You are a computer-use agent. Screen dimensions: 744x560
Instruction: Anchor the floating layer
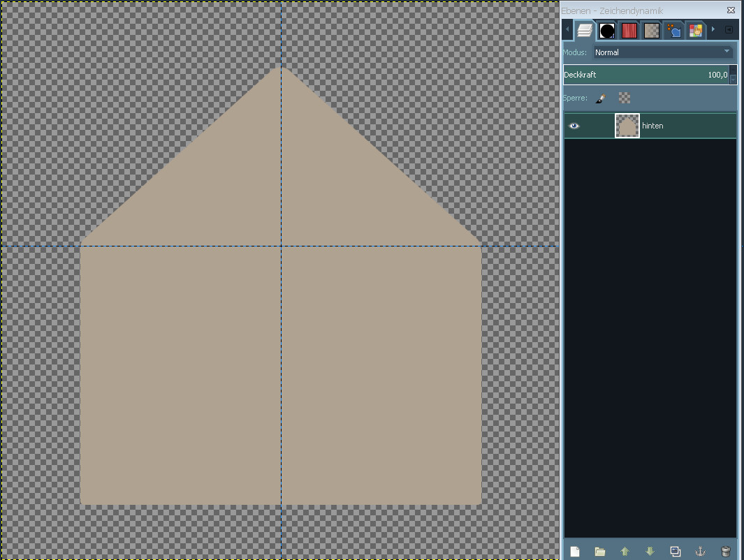[x=700, y=551]
